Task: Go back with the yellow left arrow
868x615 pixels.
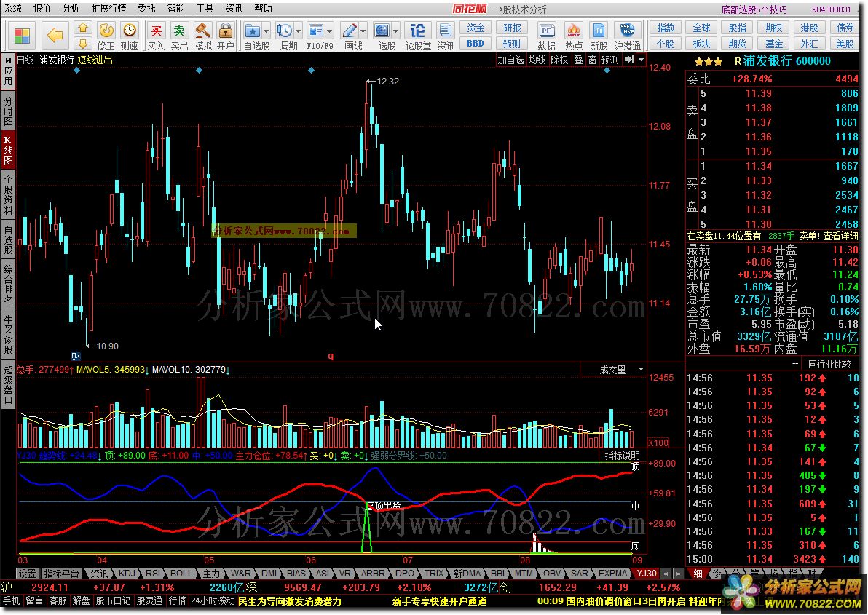Action: [55, 36]
